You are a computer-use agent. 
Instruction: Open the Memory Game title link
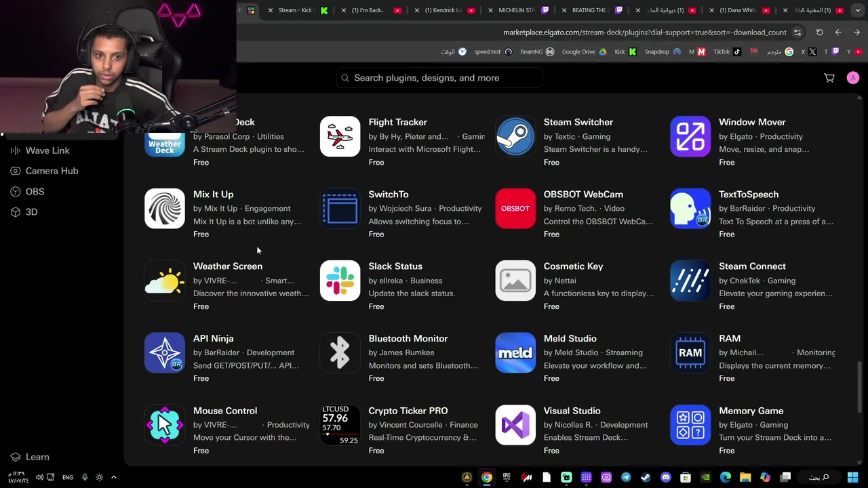tap(751, 411)
